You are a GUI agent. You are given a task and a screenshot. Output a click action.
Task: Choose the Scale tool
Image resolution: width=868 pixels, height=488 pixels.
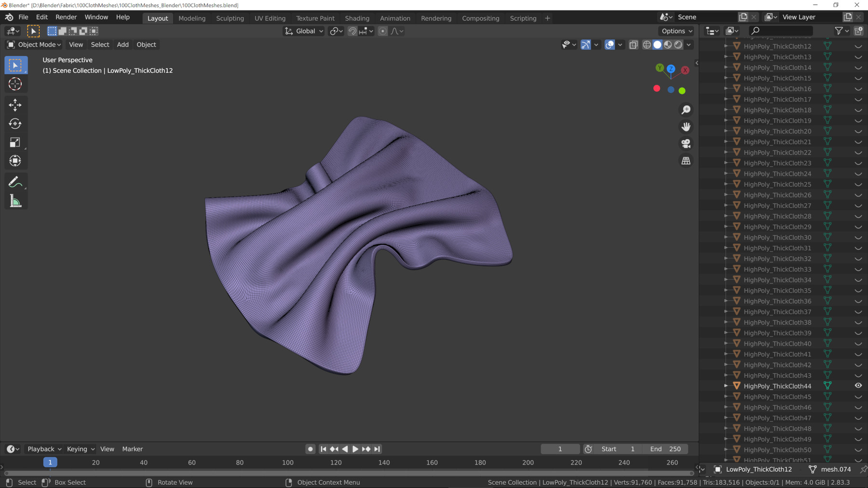click(x=15, y=143)
